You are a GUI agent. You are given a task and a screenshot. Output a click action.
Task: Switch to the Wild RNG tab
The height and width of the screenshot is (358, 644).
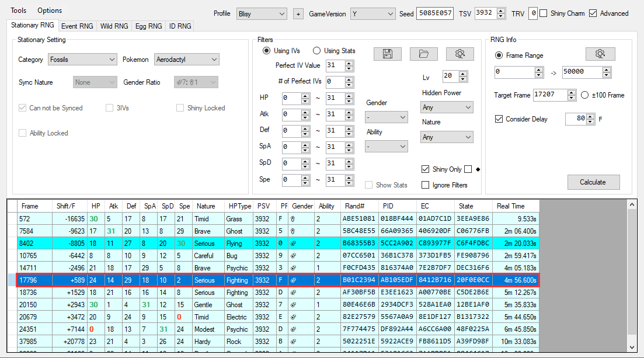(114, 26)
